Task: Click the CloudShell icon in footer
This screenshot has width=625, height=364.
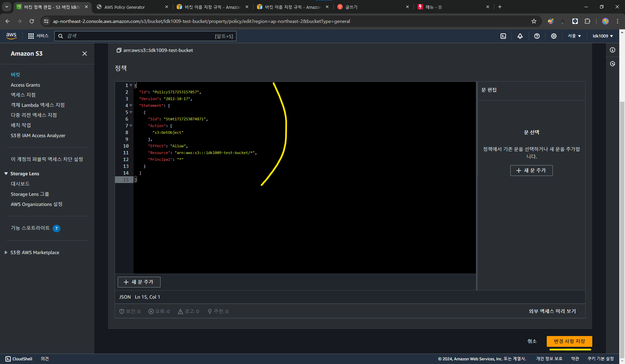Action: click(x=8, y=359)
